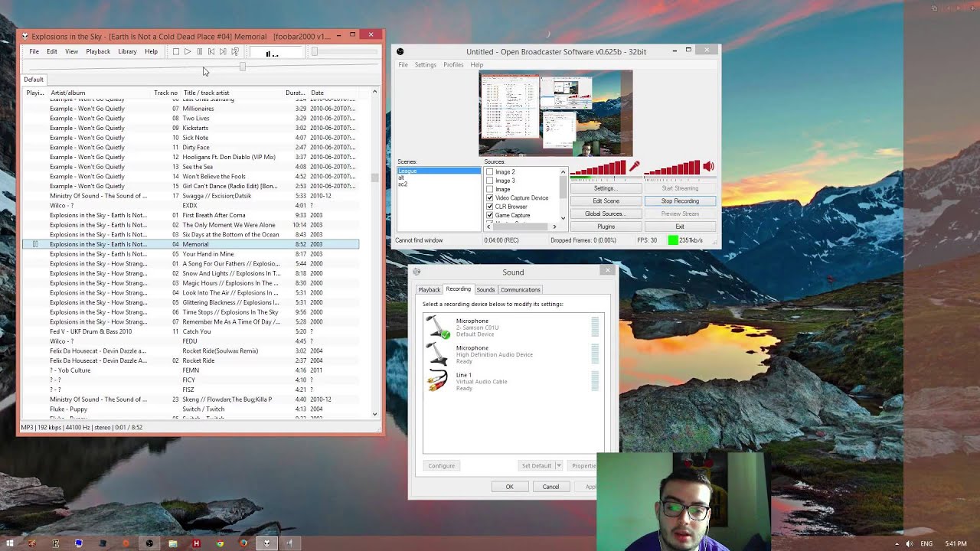The height and width of the screenshot is (551, 980).
Task: Click the OBS logo icon in title bar
Action: point(400,51)
